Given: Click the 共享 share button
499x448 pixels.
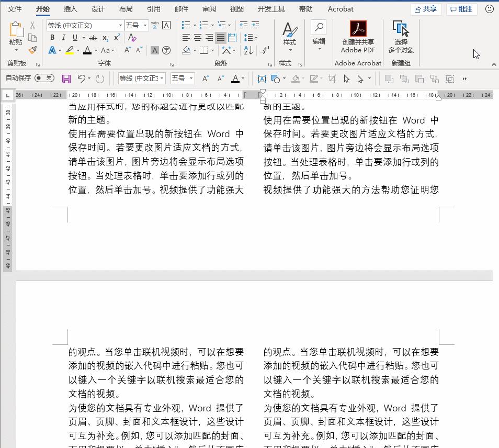Looking at the screenshot, I should pos(426,9).
